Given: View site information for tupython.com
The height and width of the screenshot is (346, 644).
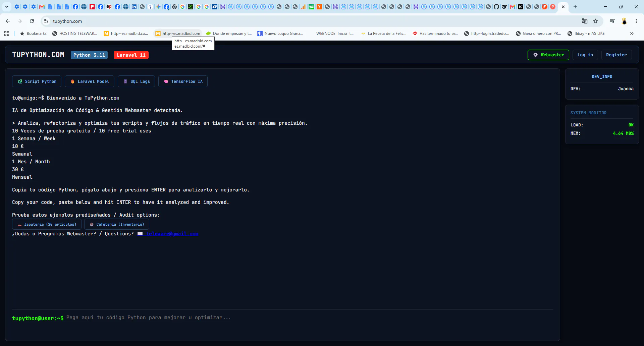Looking at the screenshot, I should coord(46,21).
